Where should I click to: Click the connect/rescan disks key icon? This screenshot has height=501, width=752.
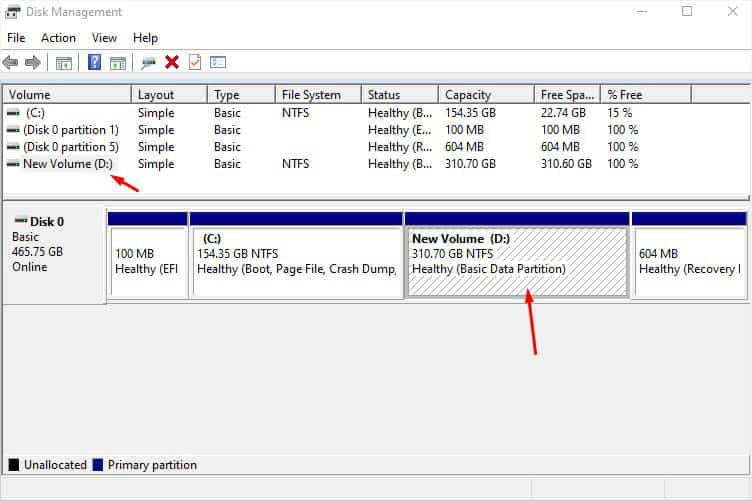(148, 63)
